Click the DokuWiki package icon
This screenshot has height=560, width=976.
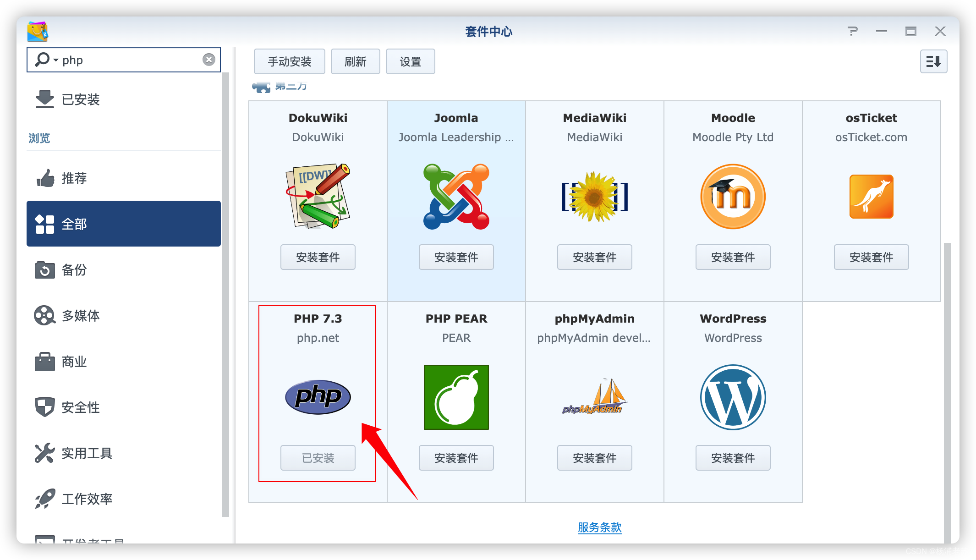pos(318,197)
